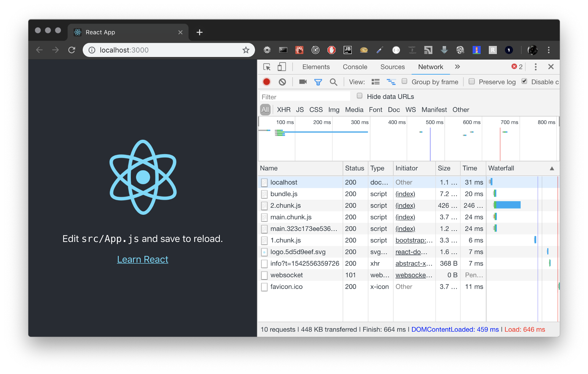
Task: Bookmark this page with star icon
Action: (x=246, y=50)
